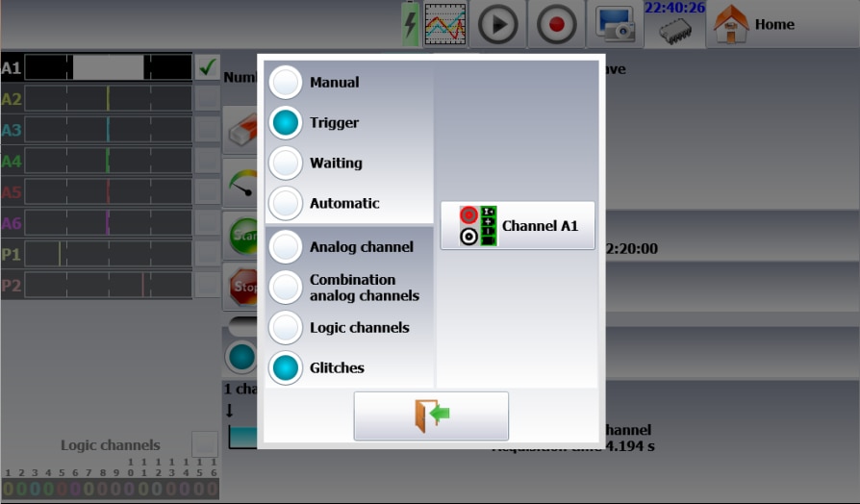Select the A3 channel bargraph
Viewport: 860px width, 504px height.
point(109,130)
